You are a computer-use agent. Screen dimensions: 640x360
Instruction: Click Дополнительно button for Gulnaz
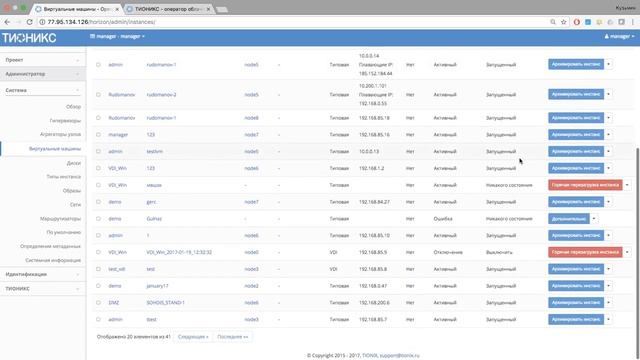tap(569, 219)
